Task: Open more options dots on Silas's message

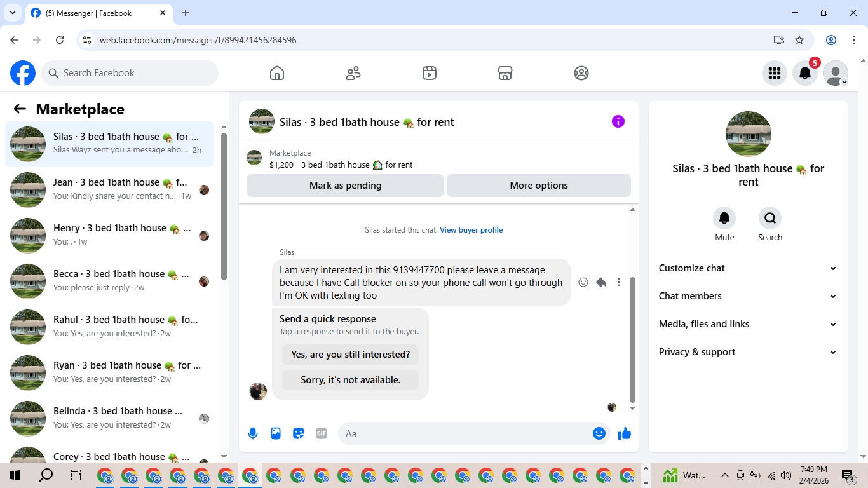Action: tap(619, 282)
